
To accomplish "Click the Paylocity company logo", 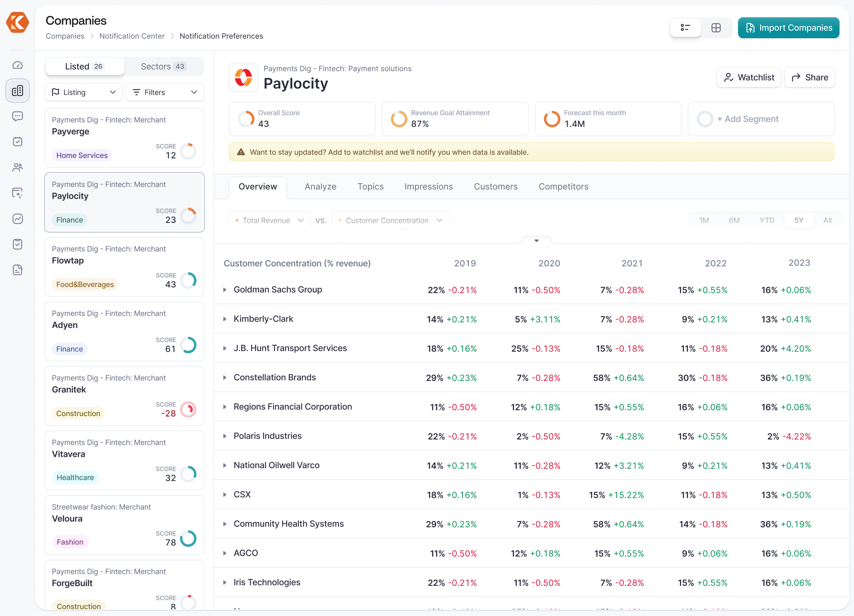I will tap(243, 78).
